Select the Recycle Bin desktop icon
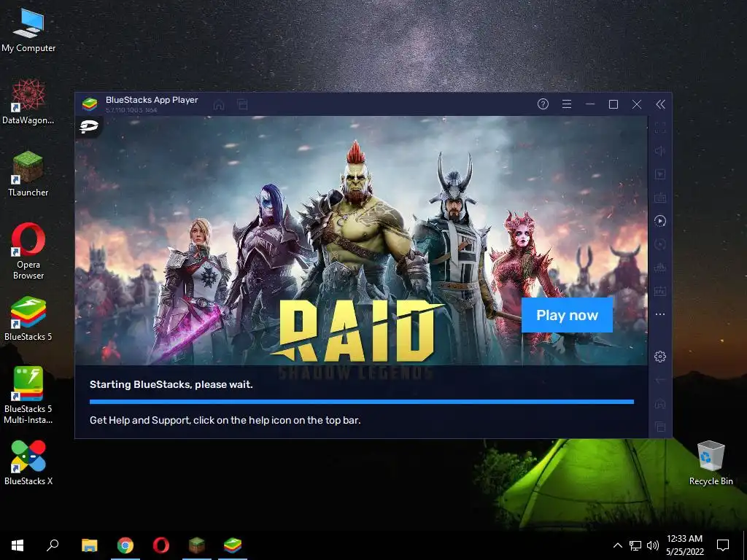The height and width of the screenshot is (560, 747). (x=711, y=463)
